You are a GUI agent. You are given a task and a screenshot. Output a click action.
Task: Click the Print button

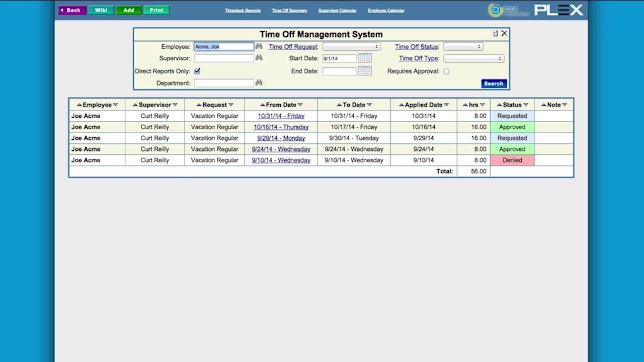pyautogui.click(x=156, y=10)
